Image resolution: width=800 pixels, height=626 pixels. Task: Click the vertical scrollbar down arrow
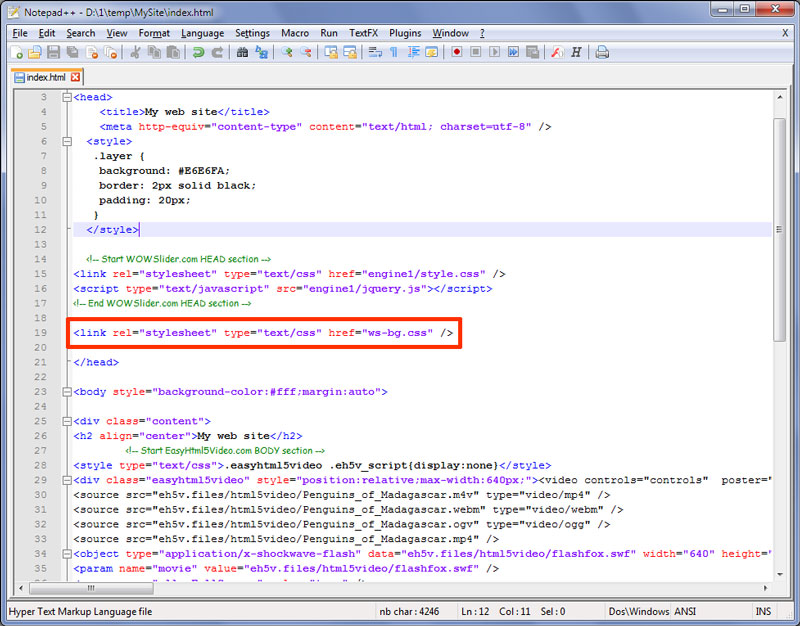pyautogui.click(x=780, y=575)
